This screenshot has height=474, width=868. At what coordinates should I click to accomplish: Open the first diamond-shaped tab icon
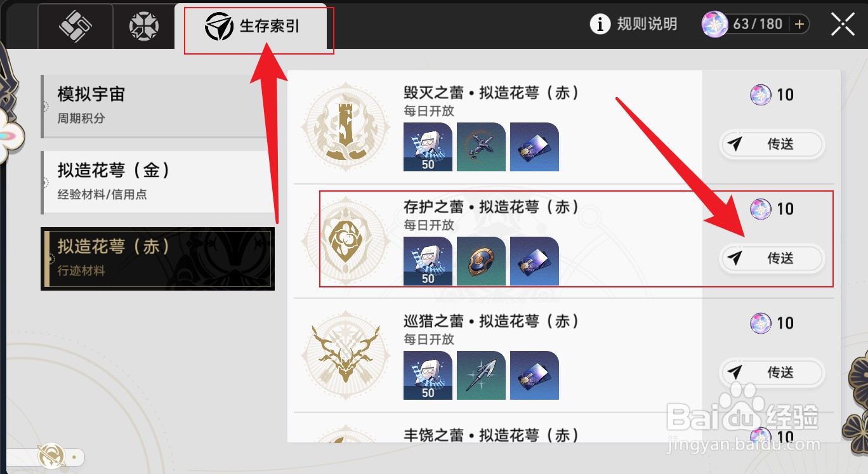click(76, 26)
